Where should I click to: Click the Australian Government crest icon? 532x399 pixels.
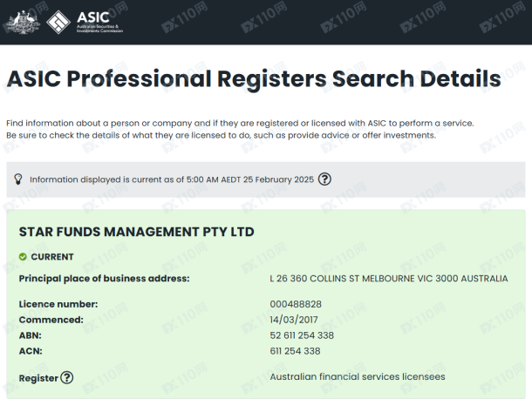pos(24,22)
